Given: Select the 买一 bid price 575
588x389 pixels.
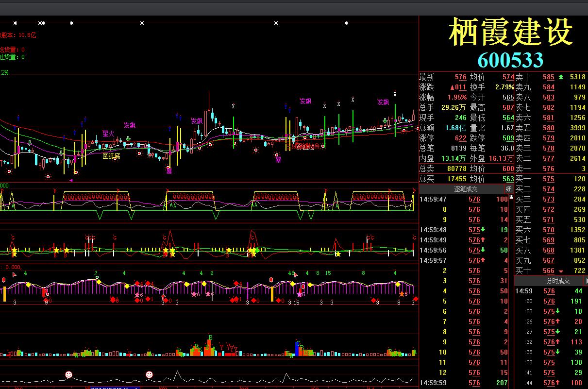Looking at the screenshot, I should click(x=549, y=179).
